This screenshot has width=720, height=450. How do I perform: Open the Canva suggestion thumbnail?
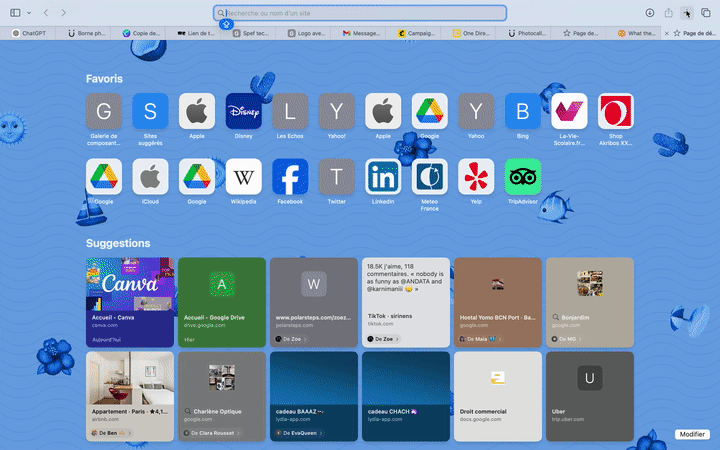[x=130, y=290]
